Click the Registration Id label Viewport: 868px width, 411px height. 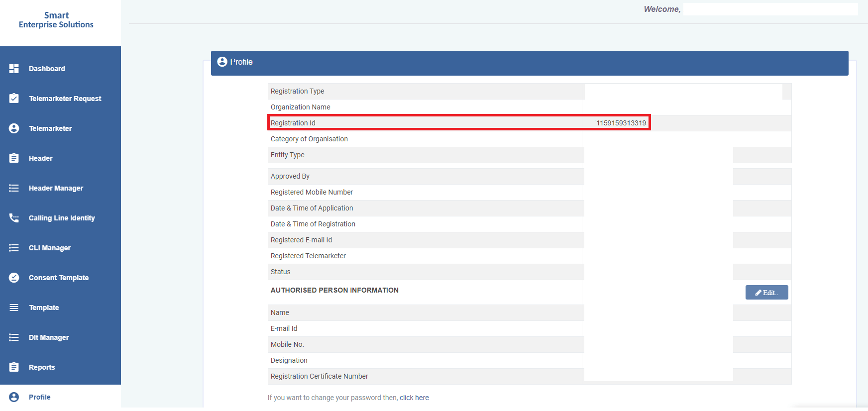(x=293, y=123)
